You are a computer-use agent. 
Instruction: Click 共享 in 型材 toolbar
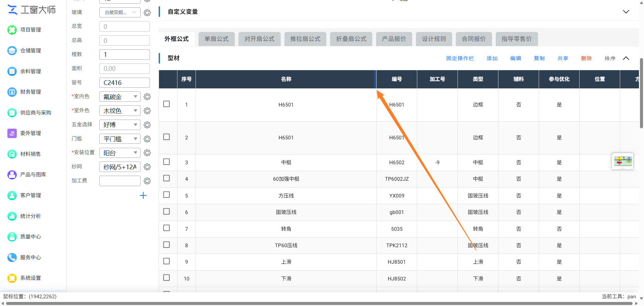563,58
